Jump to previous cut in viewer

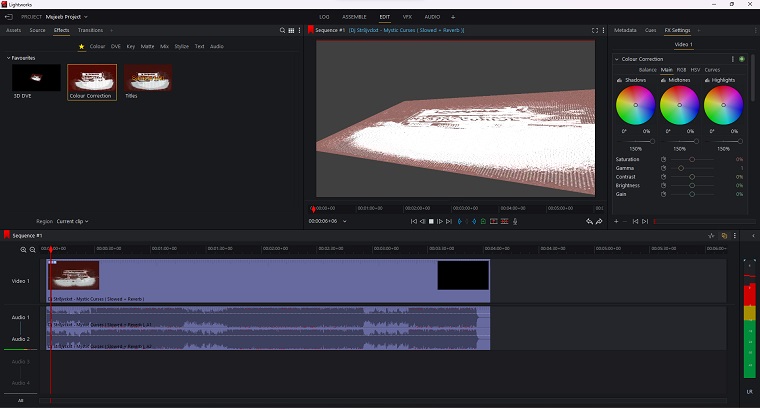click(x=413, y=221)
